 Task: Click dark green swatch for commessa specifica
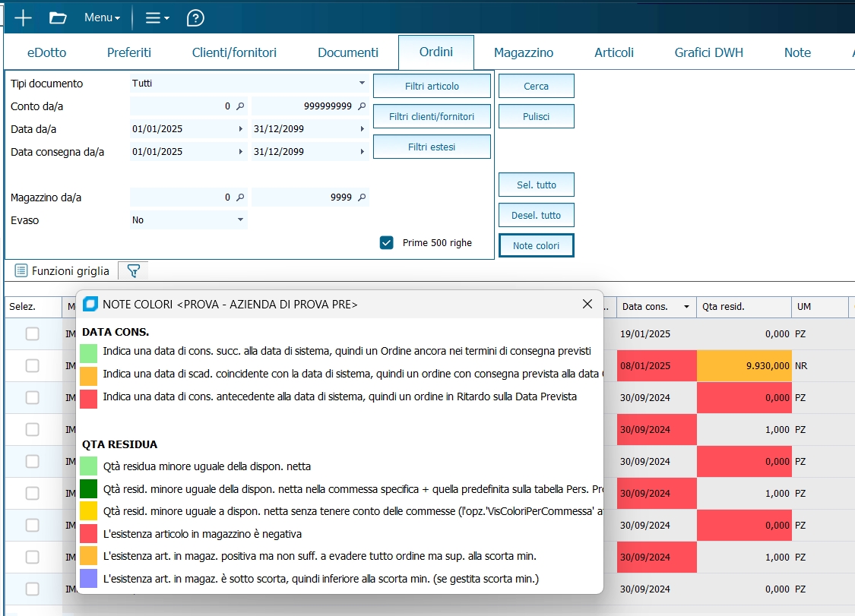pyautogui.click(x=88, y=488)
